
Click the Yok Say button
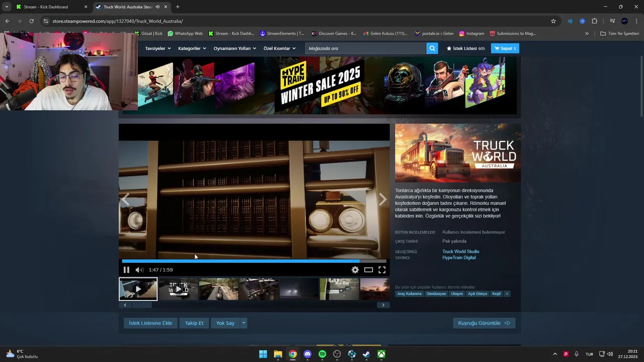(x=225, y=323)
